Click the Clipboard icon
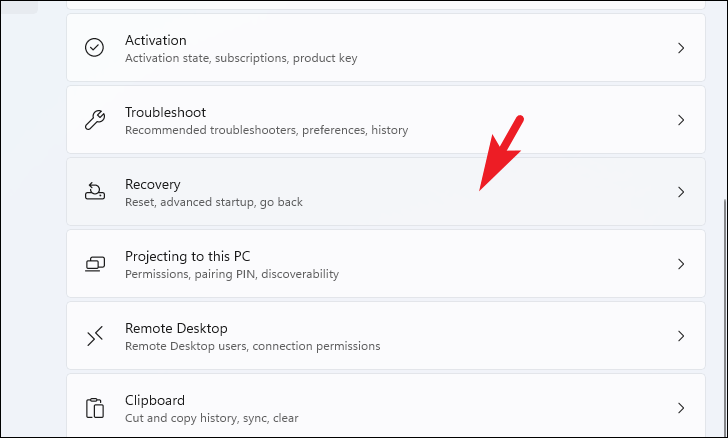 click(95, 408)
